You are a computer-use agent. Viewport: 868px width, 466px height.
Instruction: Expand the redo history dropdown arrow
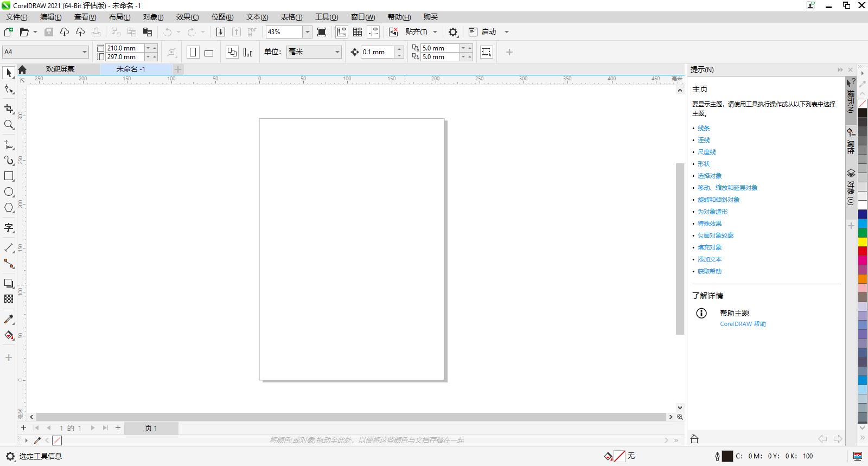(203, 32)
